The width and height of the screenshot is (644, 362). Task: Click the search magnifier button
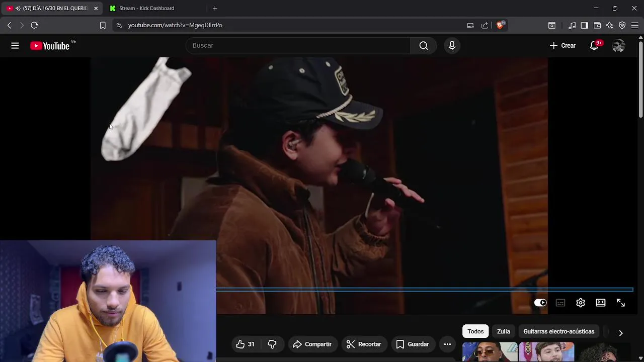(424, 46)
